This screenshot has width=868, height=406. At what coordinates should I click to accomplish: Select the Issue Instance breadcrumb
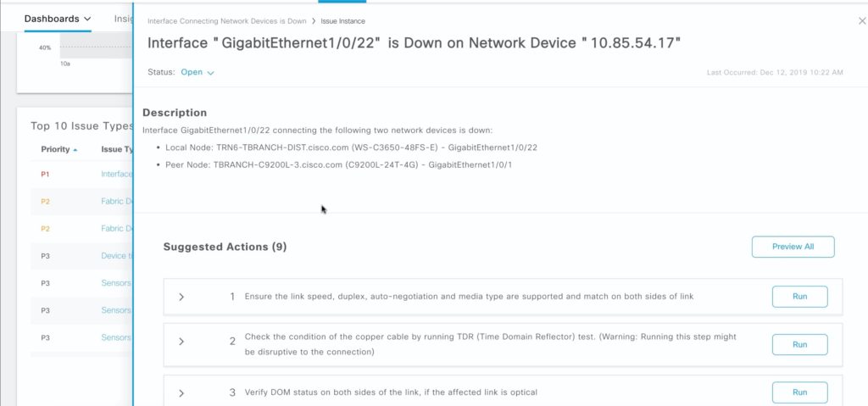click(x=343, y=20)
